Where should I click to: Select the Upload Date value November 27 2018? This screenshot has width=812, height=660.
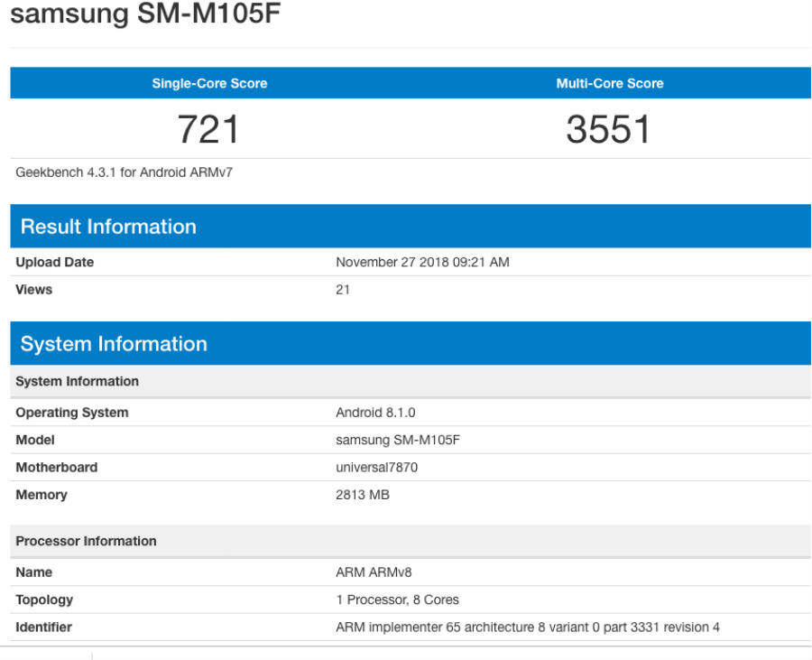[x=420, y=262]
